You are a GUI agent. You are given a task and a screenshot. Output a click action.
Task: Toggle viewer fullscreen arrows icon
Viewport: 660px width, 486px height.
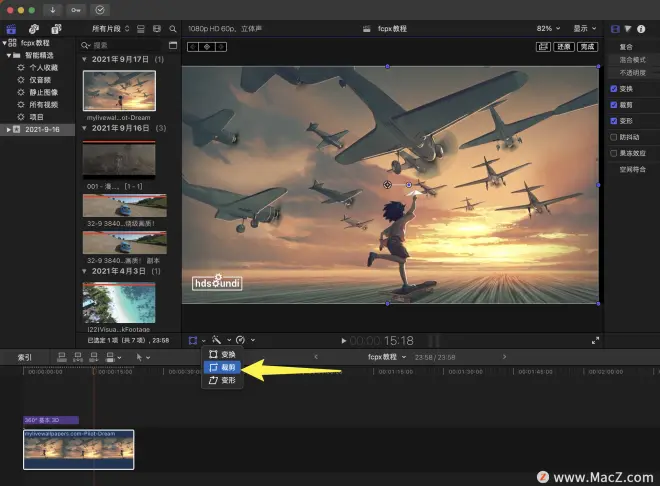click(595, 341)
